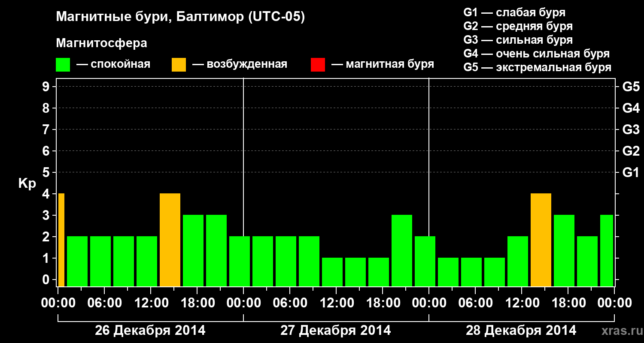Click the '18:00' tick label for 27 Декабря

coord(383,303)
